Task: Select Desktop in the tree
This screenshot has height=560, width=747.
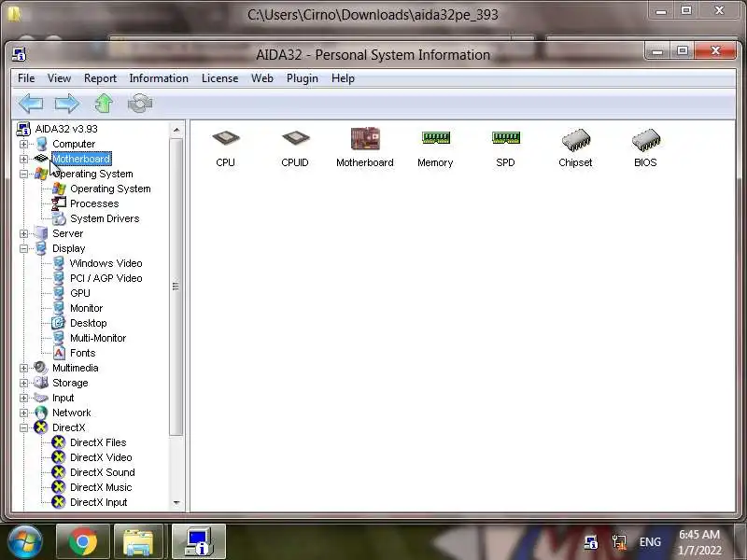Action: pyautogui.click(x=88, y=323)
